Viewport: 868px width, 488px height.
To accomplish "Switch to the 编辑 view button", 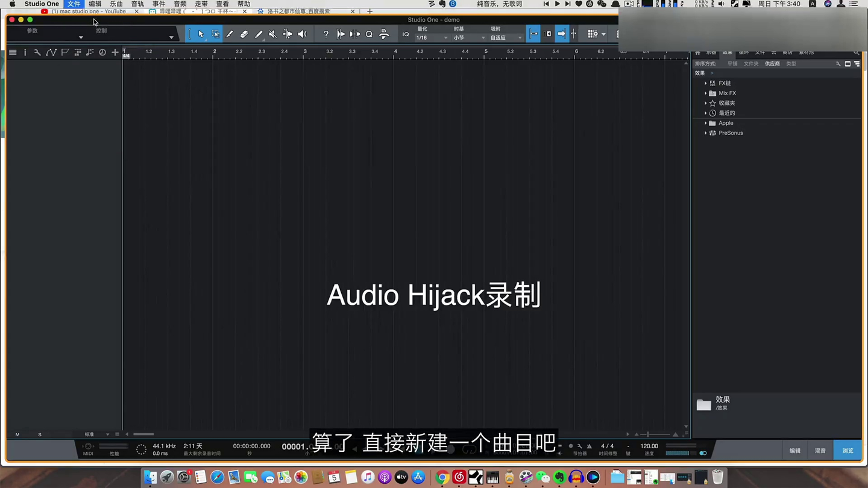I will (795, 451).
